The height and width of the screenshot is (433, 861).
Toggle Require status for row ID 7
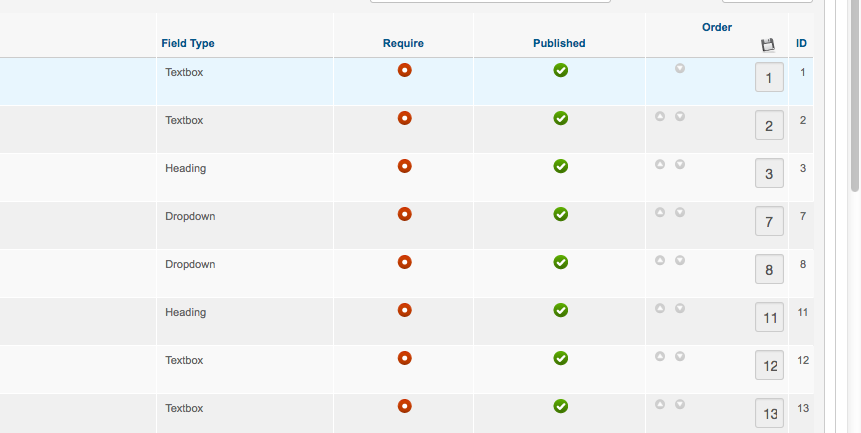coord(404,214)
